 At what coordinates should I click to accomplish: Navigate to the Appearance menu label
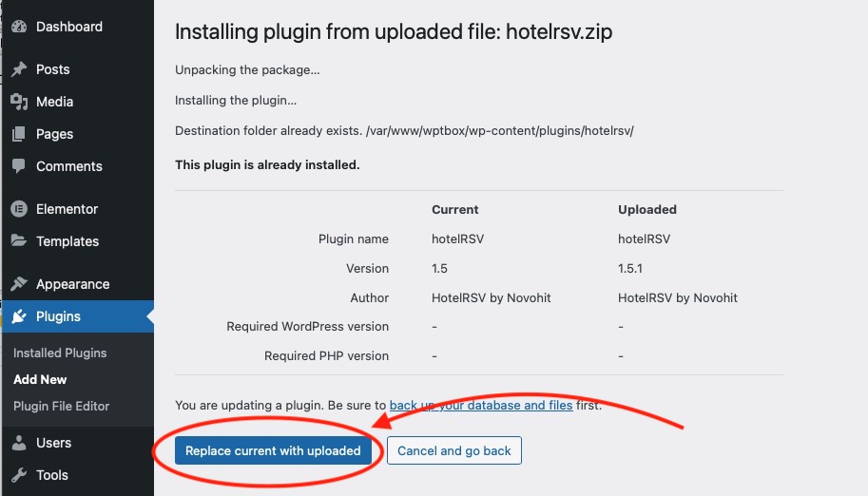tap(72, 284)
